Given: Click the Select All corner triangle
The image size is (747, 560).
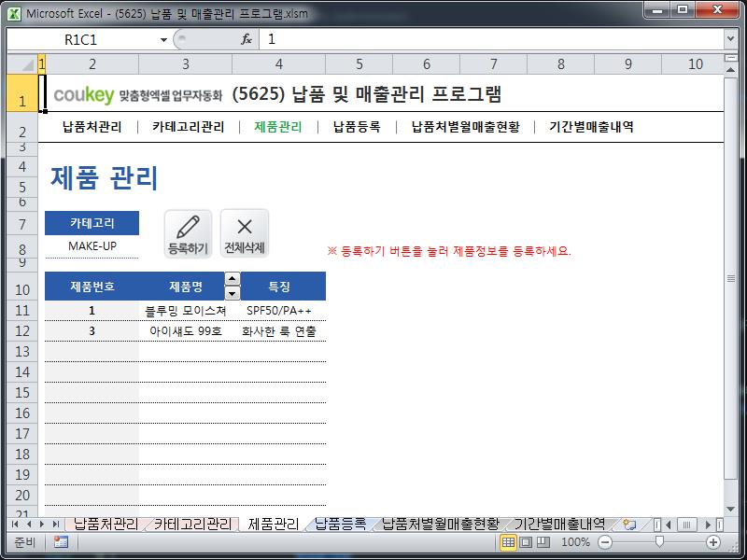Looking at the screenshot, I should pos(22,63).
